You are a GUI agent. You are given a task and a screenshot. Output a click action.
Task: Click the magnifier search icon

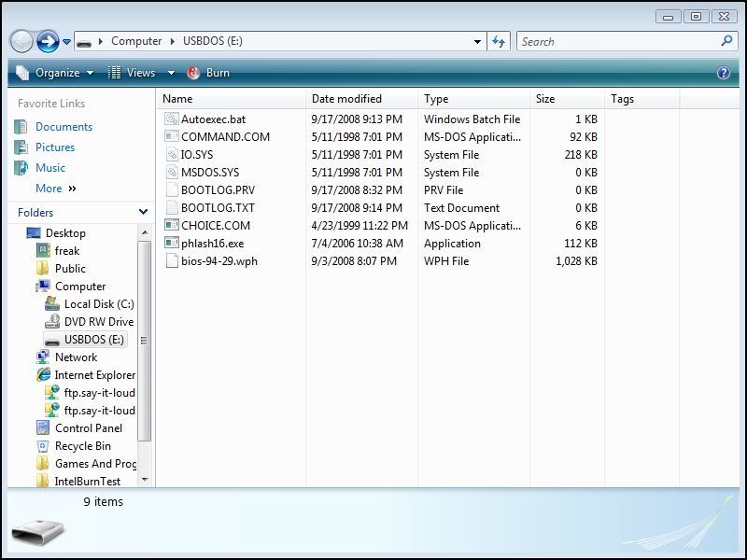[727, 41]
